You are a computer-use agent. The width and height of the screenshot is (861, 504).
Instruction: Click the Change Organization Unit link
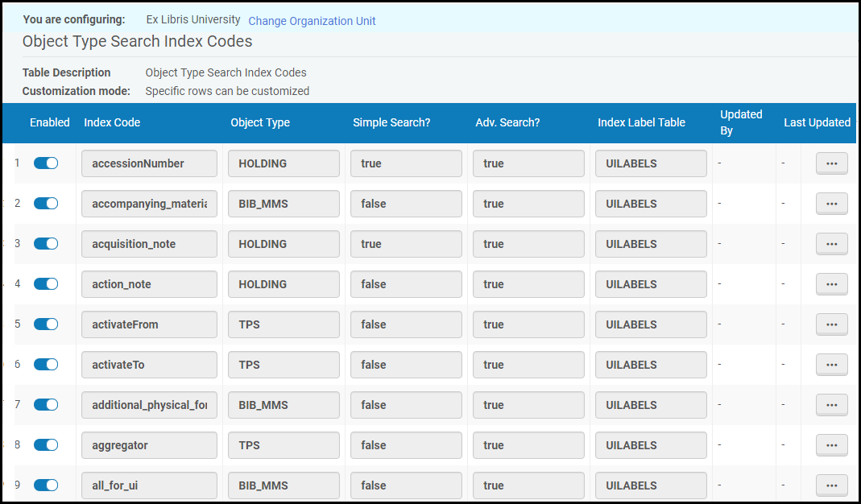312,21
